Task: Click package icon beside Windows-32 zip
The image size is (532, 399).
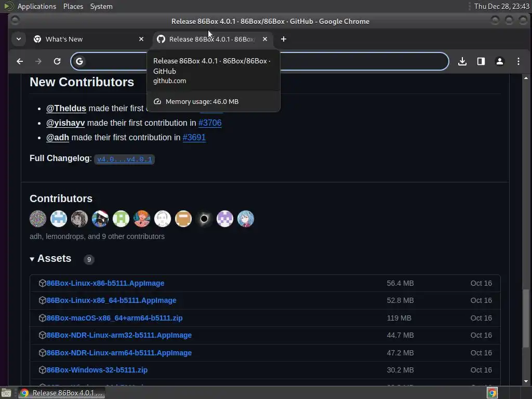Action: click(43, 370)
